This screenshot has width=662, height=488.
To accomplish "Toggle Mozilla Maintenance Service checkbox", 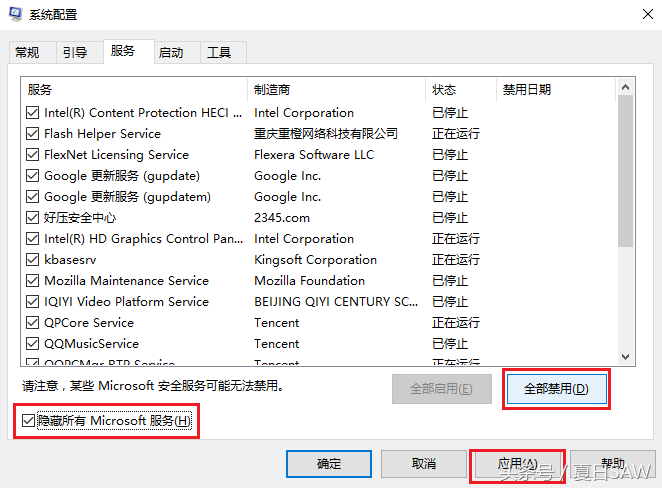I will [x=33, y=281].
